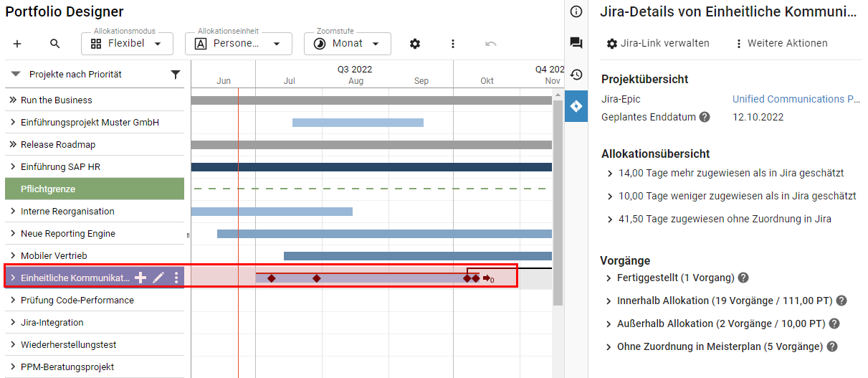Open the Allokationseinheit dropdown
The width and height of the screenshot is (868, 378).
coord(239,44)
